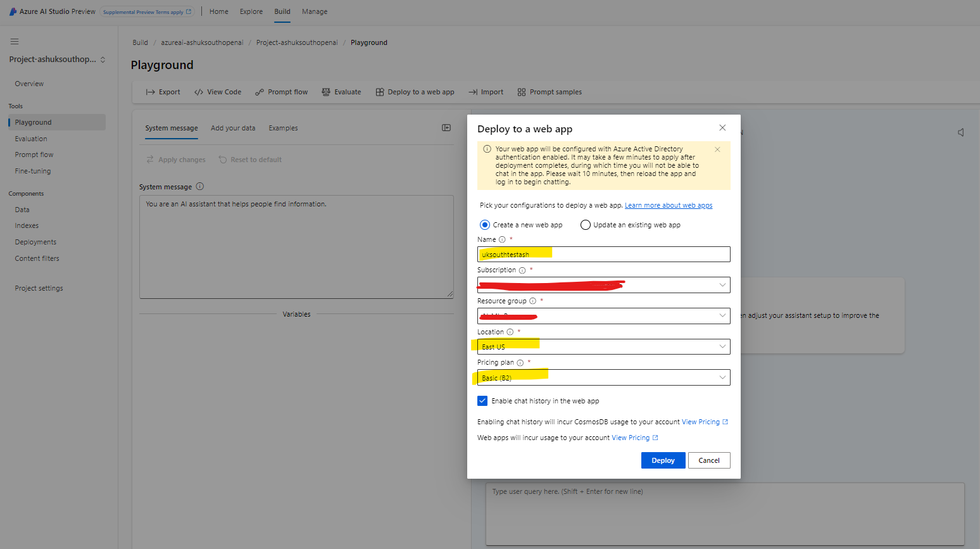The height and width of the screenshot is (549, 980).
Task: Click the Azure AI Studio logo icon
Action: (x=13, y=11)
